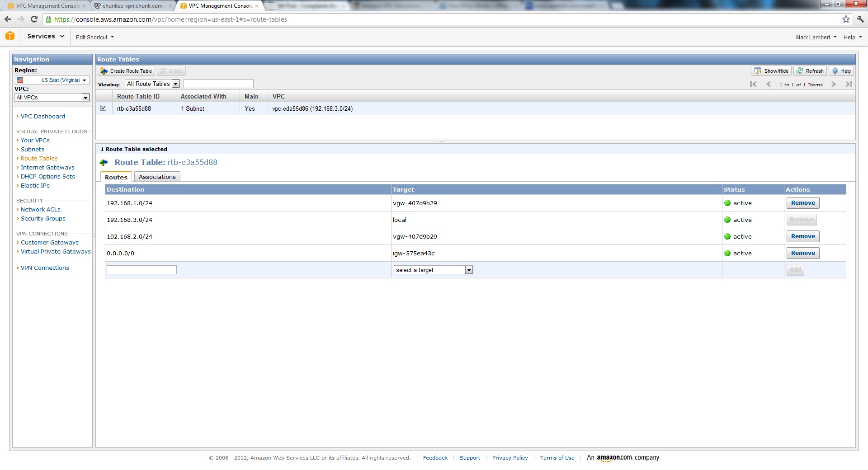The image size is (868, 470).
Task: Click Create Route Table button
Action: coord(127,71)
